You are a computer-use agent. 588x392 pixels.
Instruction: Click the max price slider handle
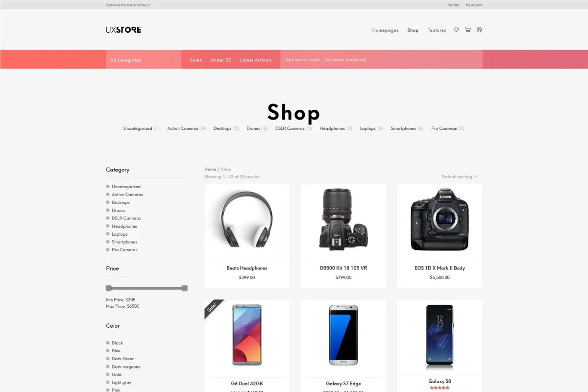pos(185,288)
